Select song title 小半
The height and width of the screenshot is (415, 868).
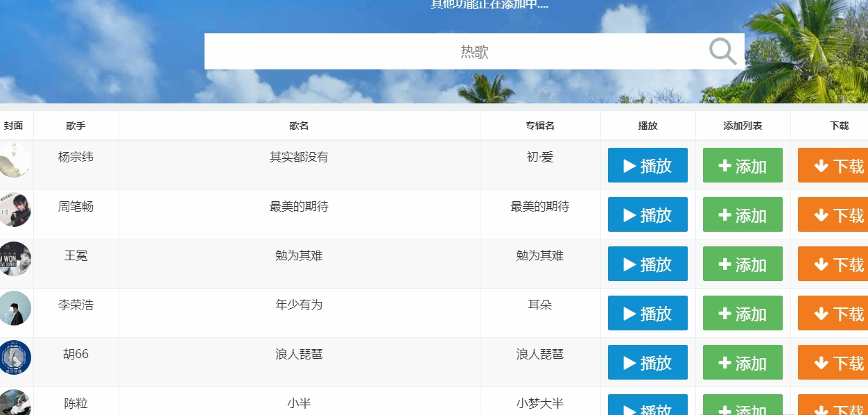(299, 404)
